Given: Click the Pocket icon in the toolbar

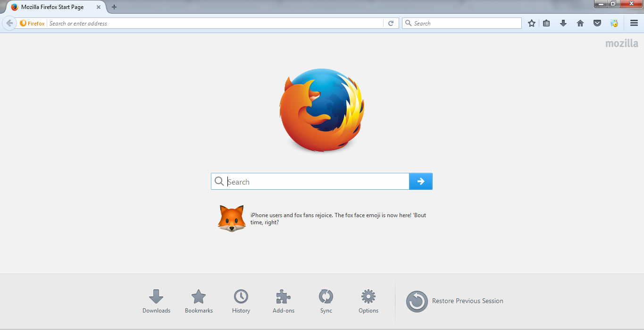Looking at the screenshot, I should click(597, 23).
